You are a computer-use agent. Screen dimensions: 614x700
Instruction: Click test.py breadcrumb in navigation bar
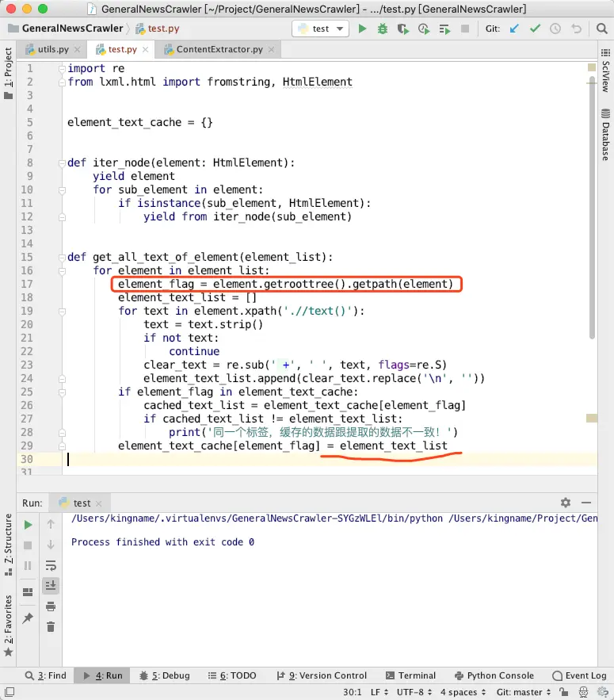point(158,29)
